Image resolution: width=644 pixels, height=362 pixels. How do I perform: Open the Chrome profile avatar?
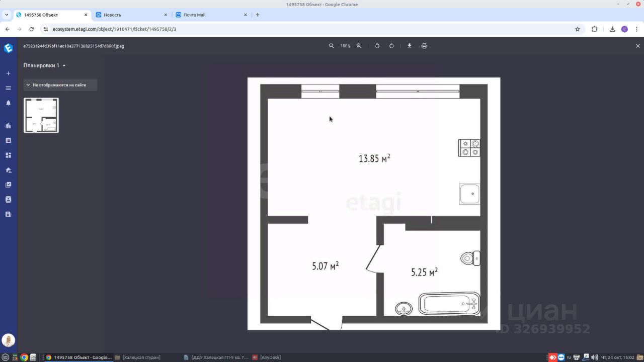624,29
